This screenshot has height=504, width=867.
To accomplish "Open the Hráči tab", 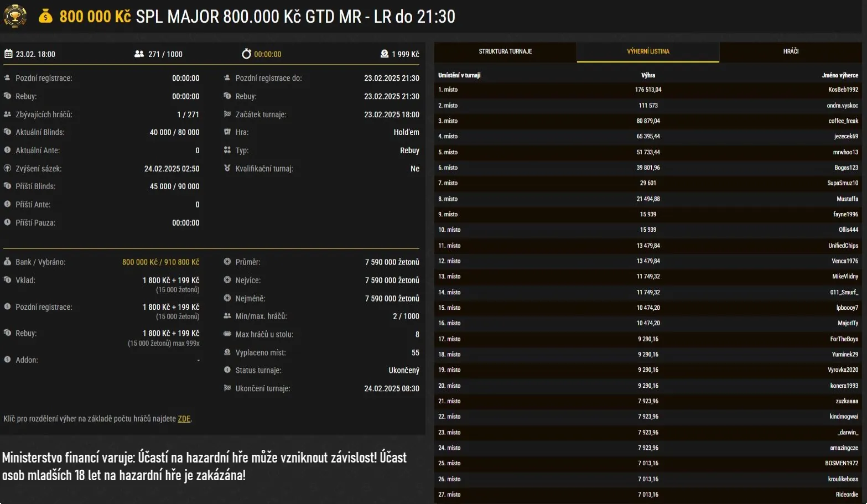I will (x=791, y=51).
